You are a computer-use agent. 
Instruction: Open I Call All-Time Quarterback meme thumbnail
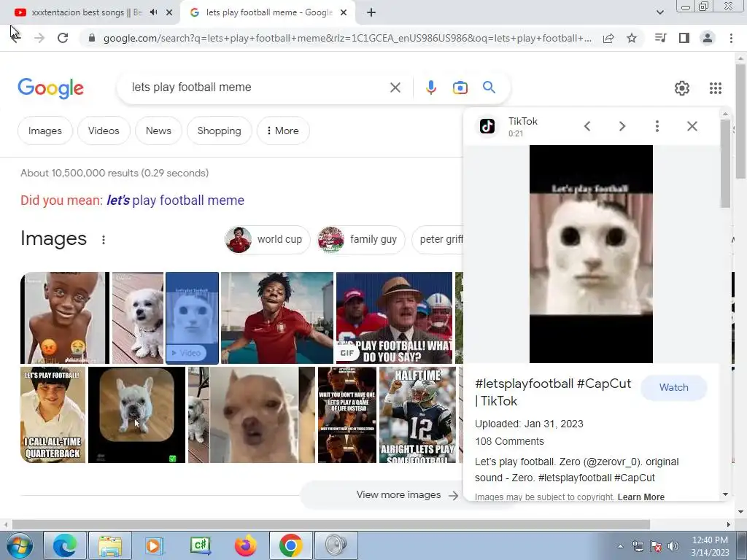[53, 415]
